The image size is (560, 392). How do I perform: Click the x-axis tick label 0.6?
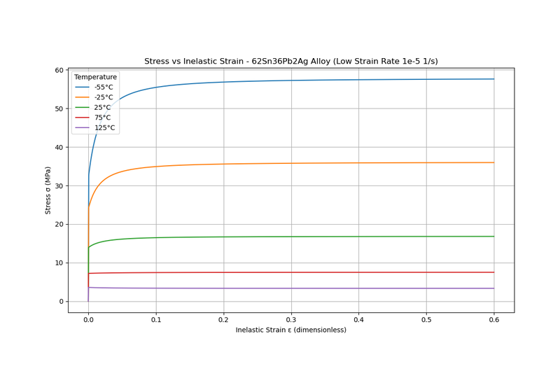494,320
